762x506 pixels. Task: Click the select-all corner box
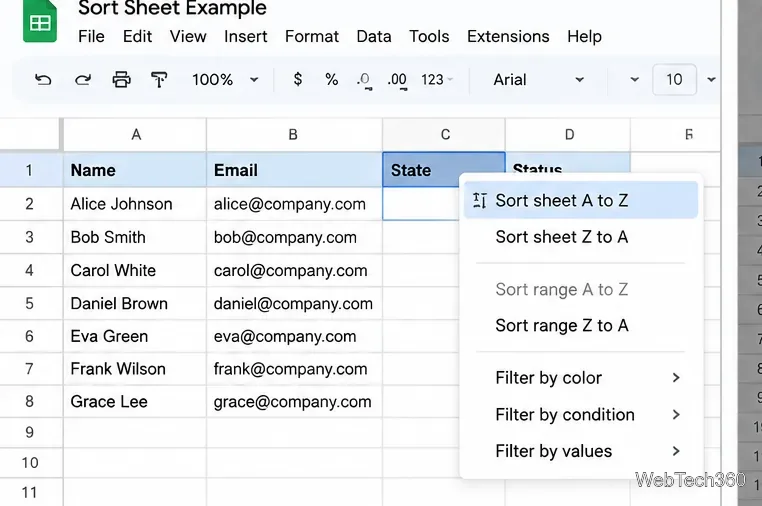30,134
